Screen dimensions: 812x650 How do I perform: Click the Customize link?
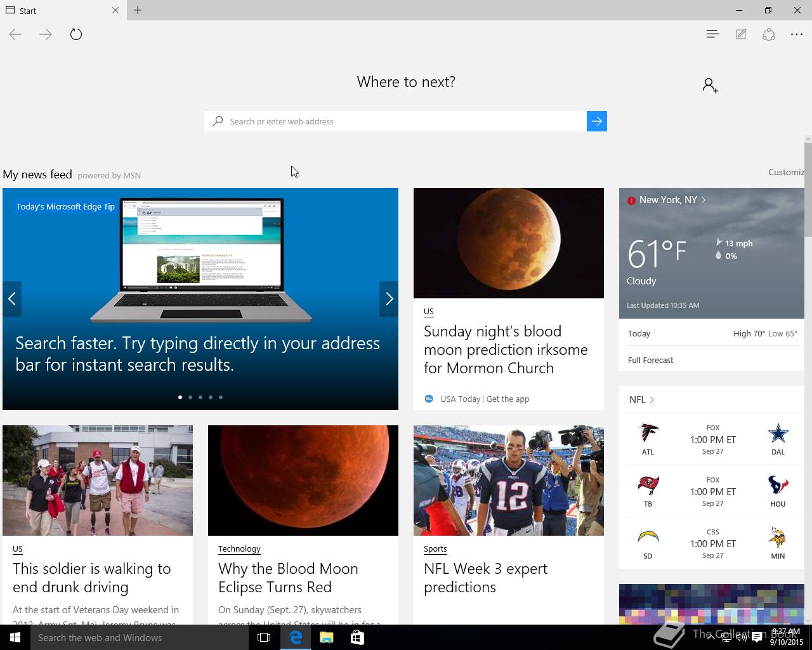coord(786,172)
